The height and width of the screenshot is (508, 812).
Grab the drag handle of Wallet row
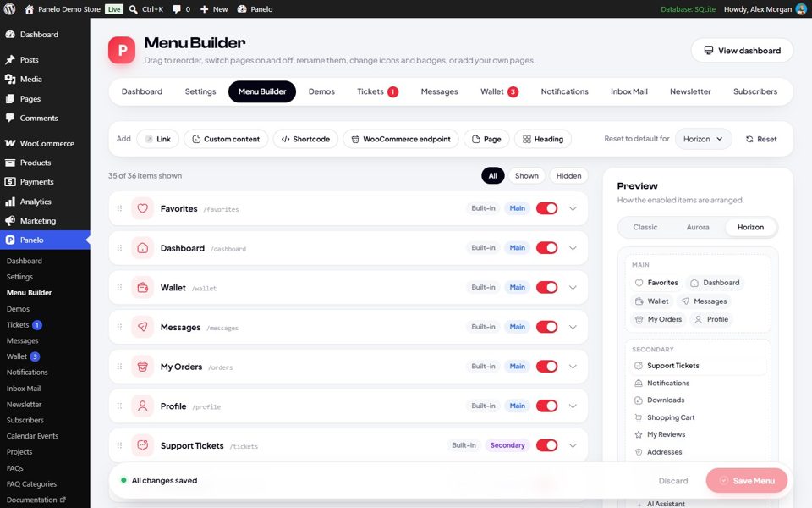tap(119, 287)
